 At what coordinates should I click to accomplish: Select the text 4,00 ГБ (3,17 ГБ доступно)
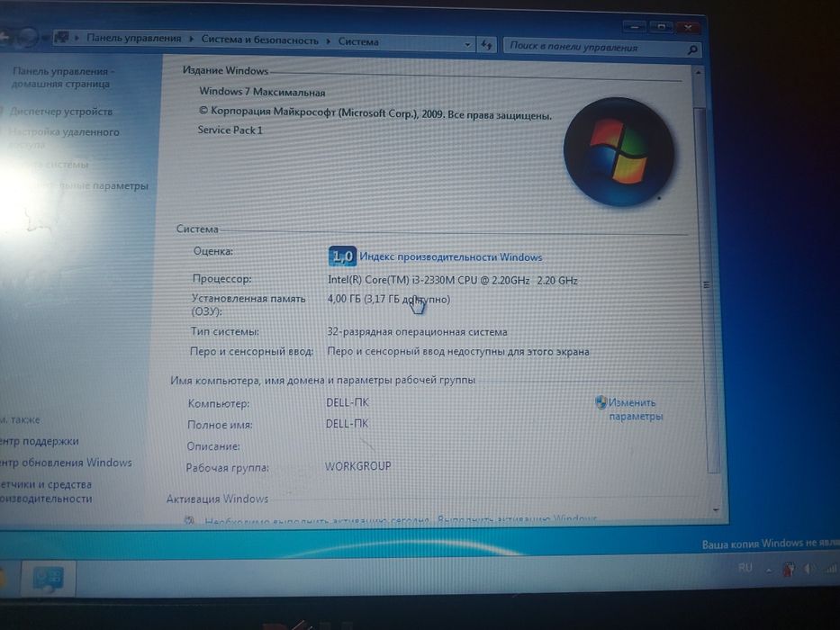388,299
